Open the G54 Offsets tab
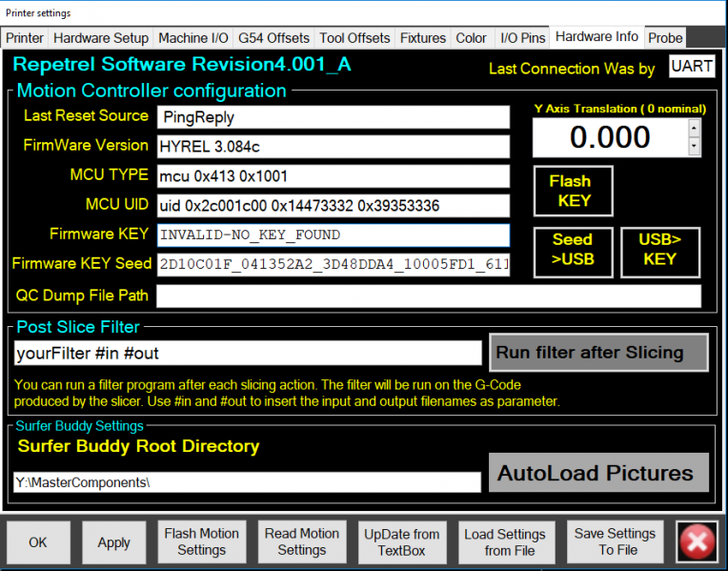Viewport: 728px width, 571px height. [274, 38]
